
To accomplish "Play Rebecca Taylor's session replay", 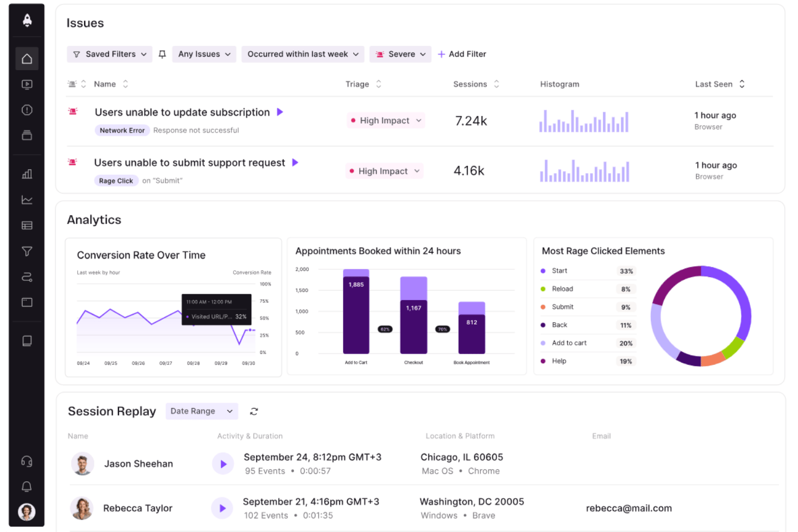I will [222, 508].
